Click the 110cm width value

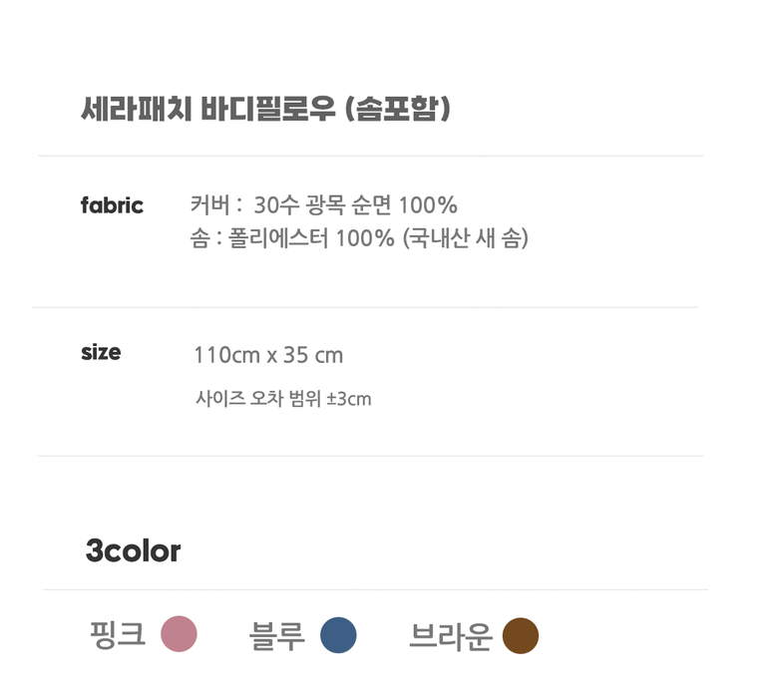[226, 355]
